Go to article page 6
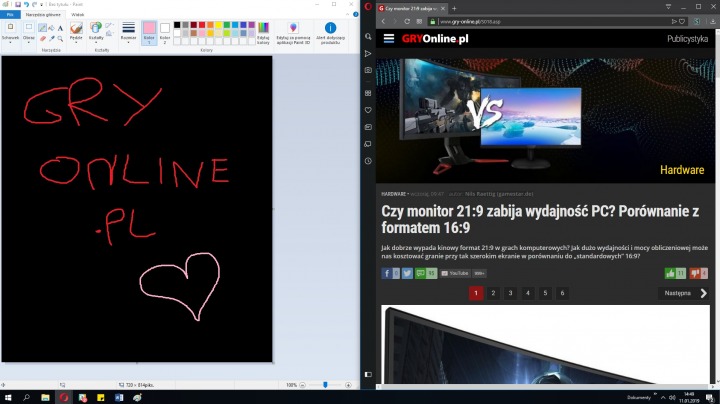The height and width of the screenshot is (404, 720). (x=562, y=293)
